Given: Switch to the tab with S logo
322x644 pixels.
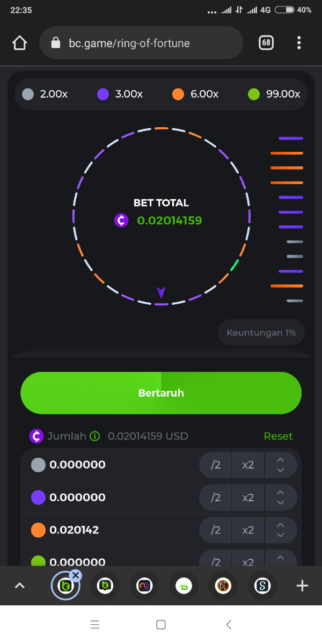Looking at the screenshot, I should (x=262, y=586).
